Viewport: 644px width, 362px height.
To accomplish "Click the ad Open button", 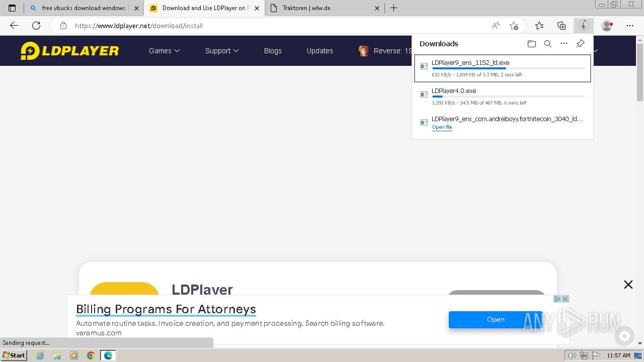I will pyautogui.click(x=496, y=319).
